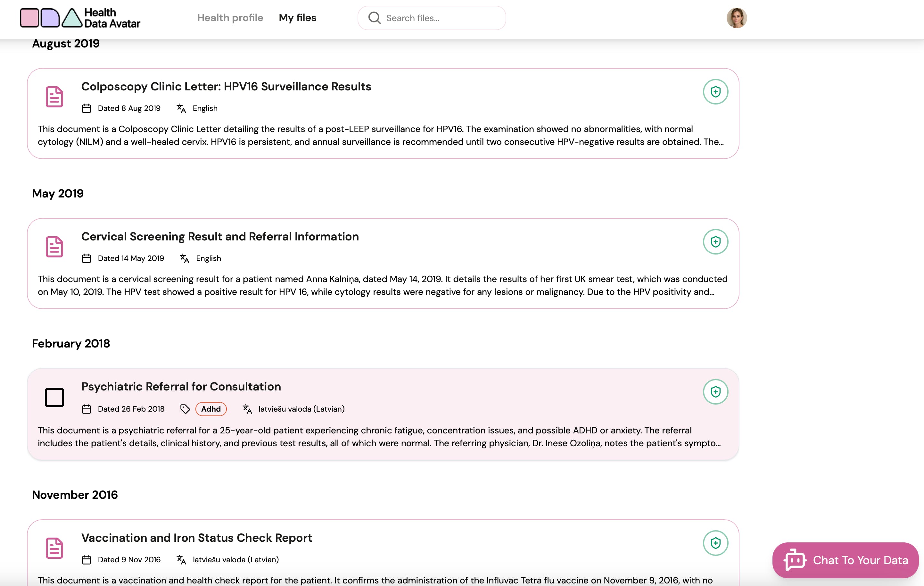Click the document icon of Cervical Screening Result
924x586 pixels.
pos(54,247)
